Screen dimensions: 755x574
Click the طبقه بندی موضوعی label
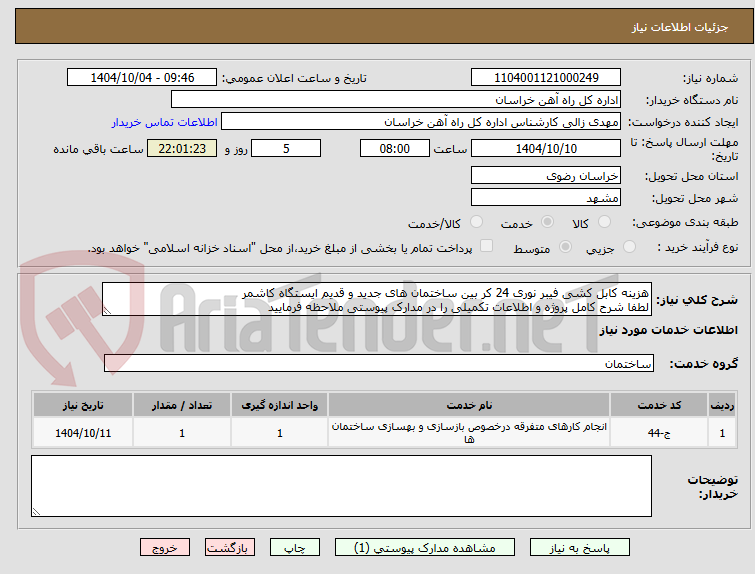[x=685, y=222]
